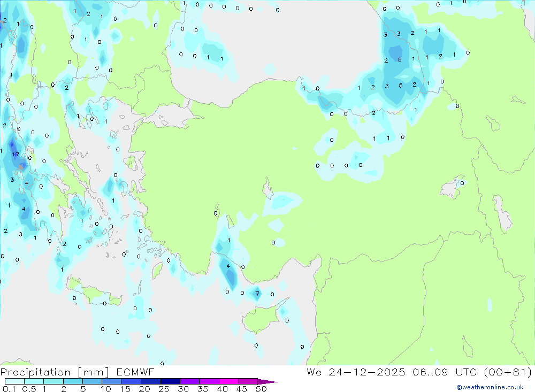Select the 1–2 mm legend color swatch
This screenshot has height=392, width=535.
click(x=53, y=381)
